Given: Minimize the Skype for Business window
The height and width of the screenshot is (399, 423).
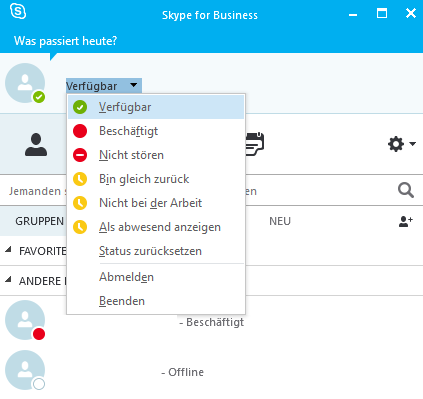Looking at the screenshot, I should (x=353, y=15).
